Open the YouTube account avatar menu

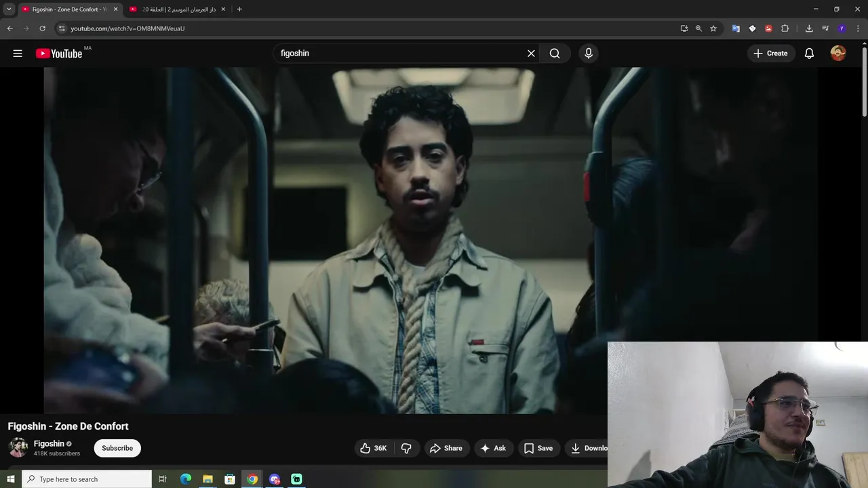click(x=838, y=54)
